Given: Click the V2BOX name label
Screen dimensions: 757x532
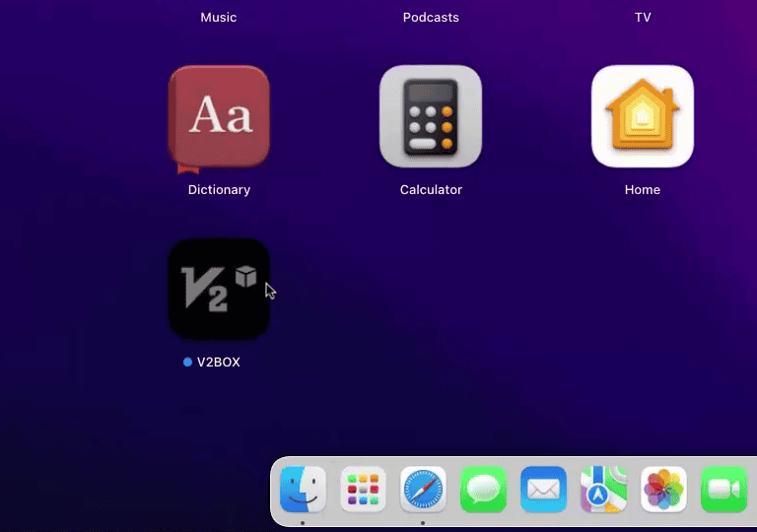Looking at the screenshot, I should click(219, 362).
